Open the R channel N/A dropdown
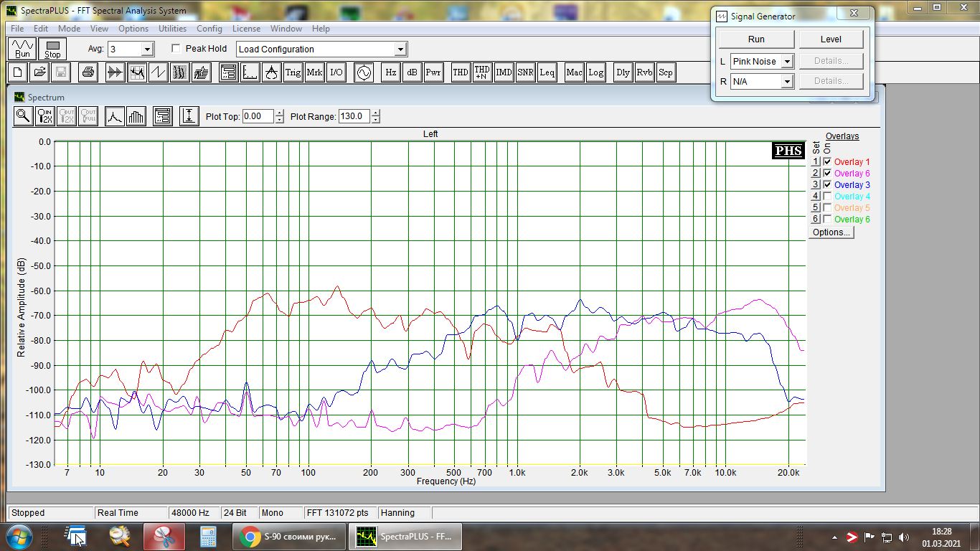This screenshot has height=551, width=980. 786,82
